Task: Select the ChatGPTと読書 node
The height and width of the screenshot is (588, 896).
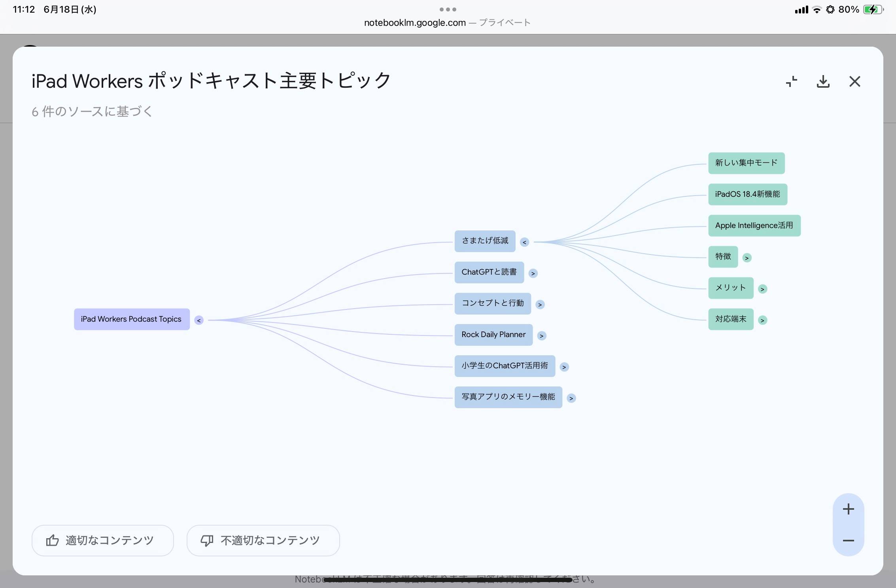Action: (x=489, y=272)
